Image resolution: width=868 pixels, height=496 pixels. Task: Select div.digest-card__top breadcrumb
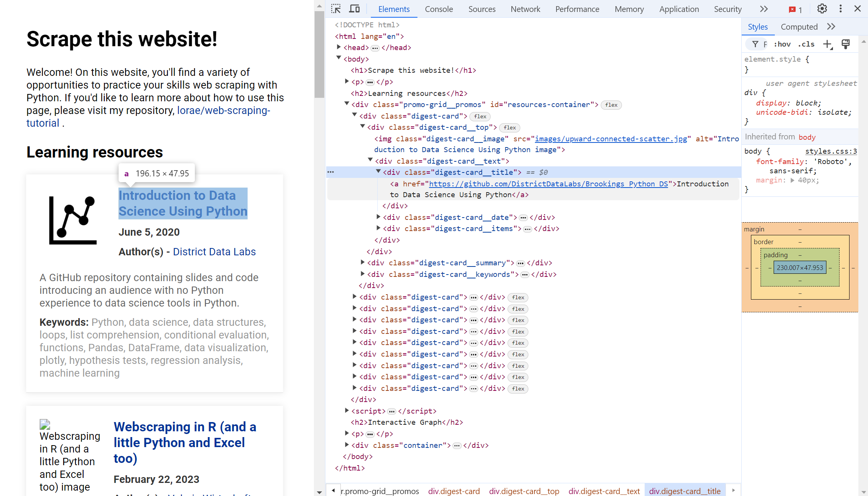click(x=524, y=491)
